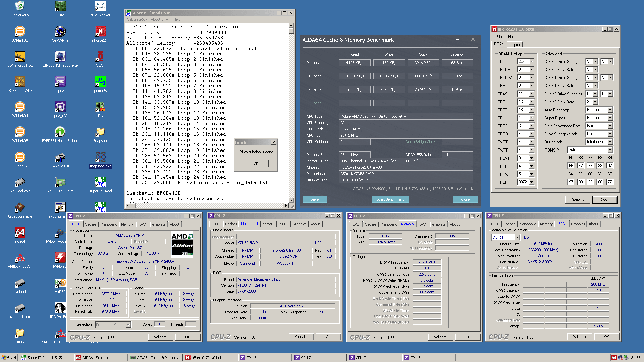Click the ROMSIP value field showing F7
The image size is (644, 362).
point(581,166)
